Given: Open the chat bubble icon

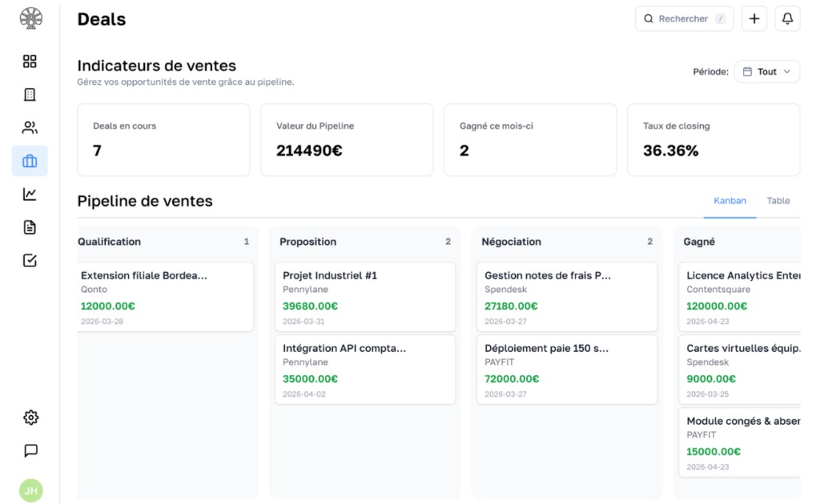Looking at the screenshot, I should [x=30, y=450].
